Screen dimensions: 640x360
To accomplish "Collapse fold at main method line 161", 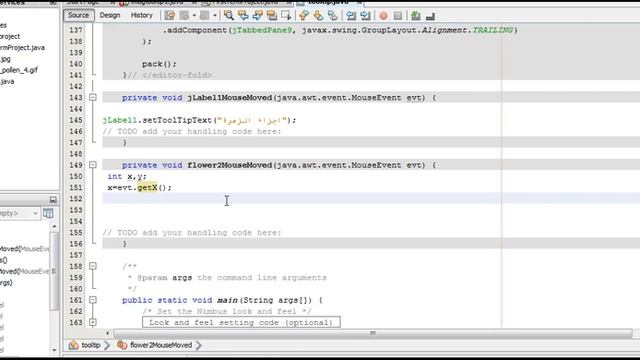I will (93, 300).
